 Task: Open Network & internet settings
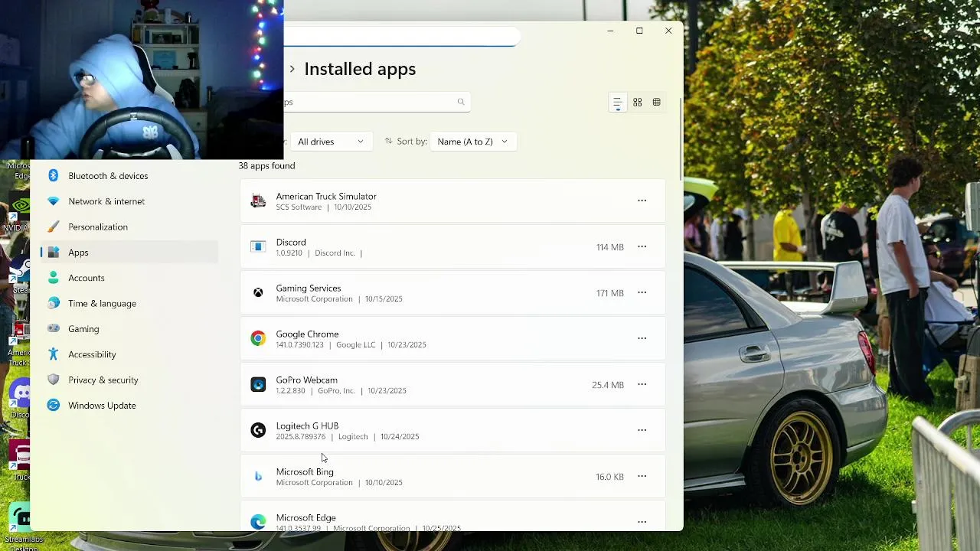[106, 201]
